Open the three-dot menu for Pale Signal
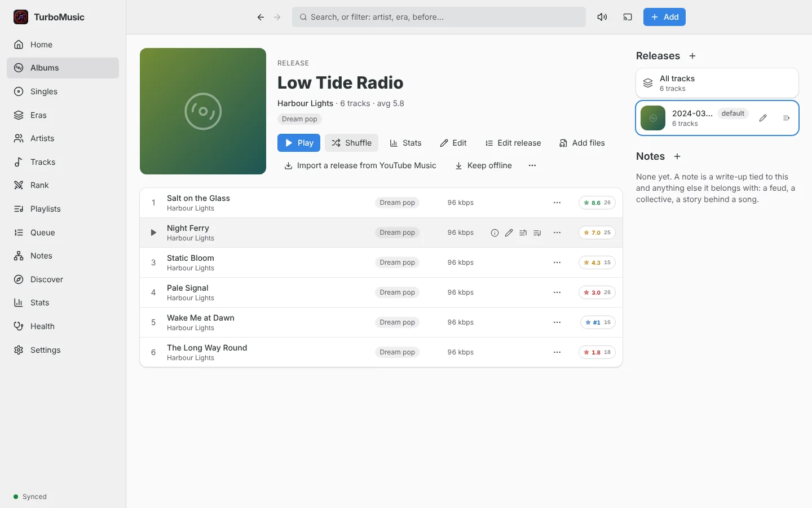 [x=557, y=292]
